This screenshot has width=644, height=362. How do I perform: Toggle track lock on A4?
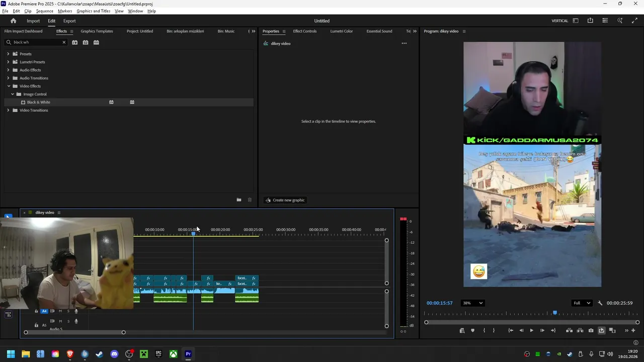pos(36,311)
